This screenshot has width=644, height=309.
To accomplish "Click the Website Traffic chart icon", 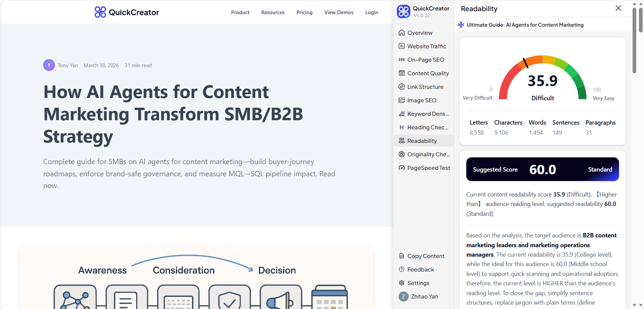I will (402, 46).
